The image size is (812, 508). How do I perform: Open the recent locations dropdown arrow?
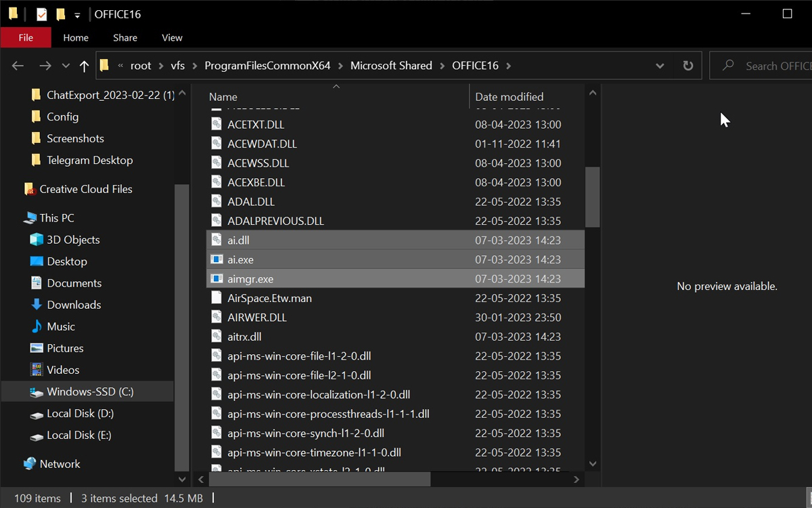point(66,66)
